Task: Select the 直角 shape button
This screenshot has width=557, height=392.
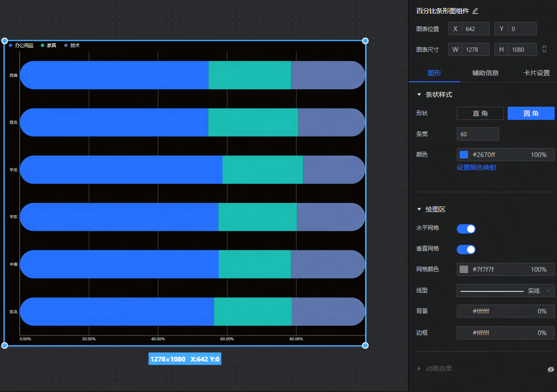Action: point(480,113)
